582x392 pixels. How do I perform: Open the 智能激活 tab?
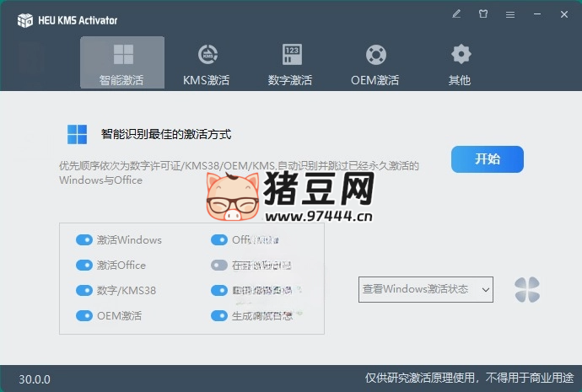pyautogui.click(x=122, y=63)
